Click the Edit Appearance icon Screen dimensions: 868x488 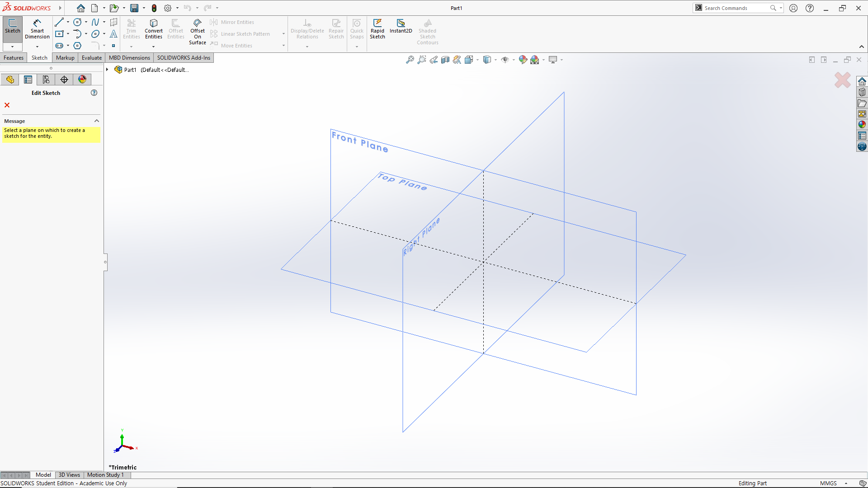tap(523, 60)
